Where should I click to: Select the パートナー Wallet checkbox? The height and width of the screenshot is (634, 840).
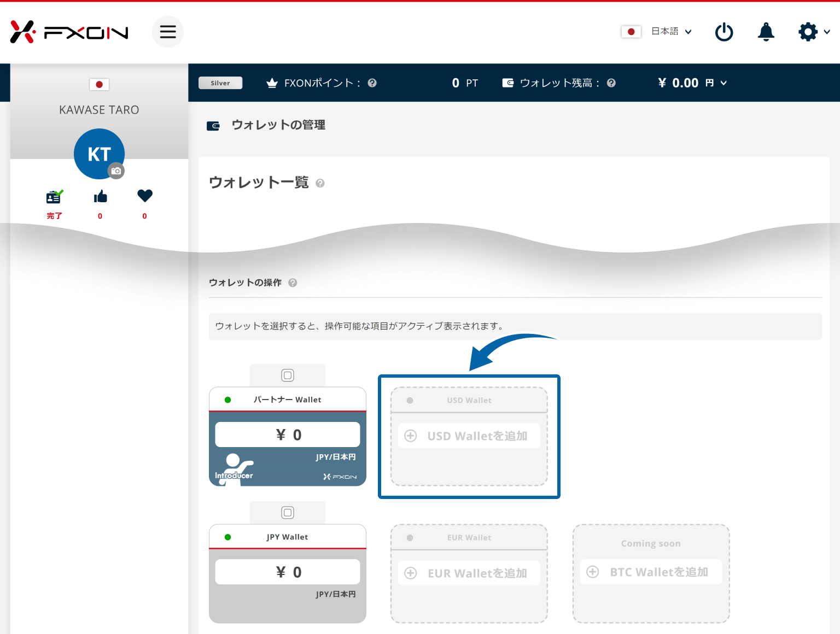pos(288,375)
